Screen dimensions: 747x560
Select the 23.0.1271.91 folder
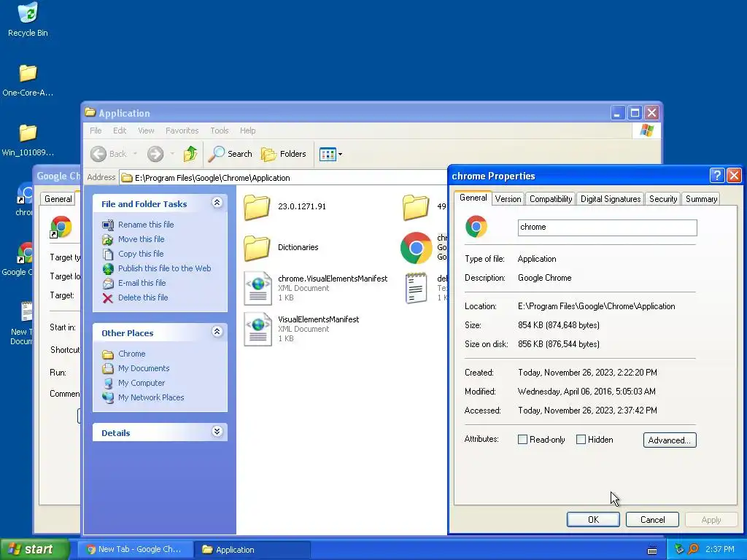tap(285, 206)
